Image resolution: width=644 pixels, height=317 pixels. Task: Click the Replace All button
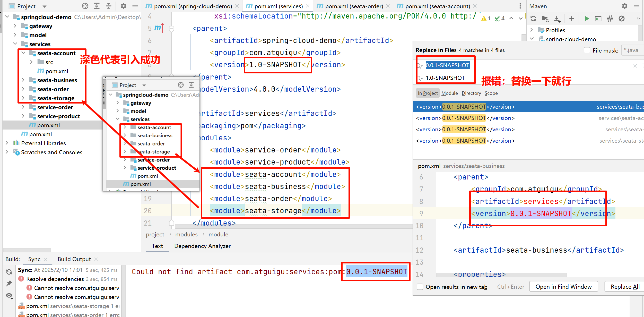[625, 287]
